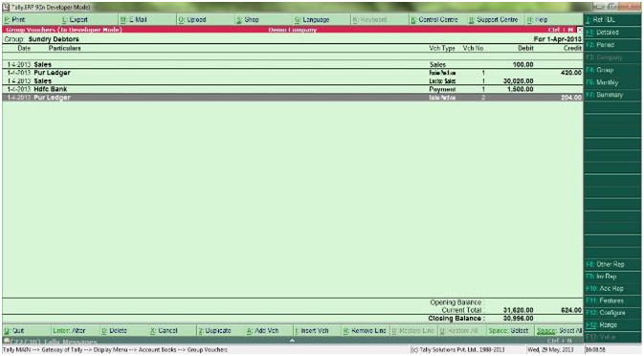Click the Vch Type column header
644x356 pixels.
point(442,48)
